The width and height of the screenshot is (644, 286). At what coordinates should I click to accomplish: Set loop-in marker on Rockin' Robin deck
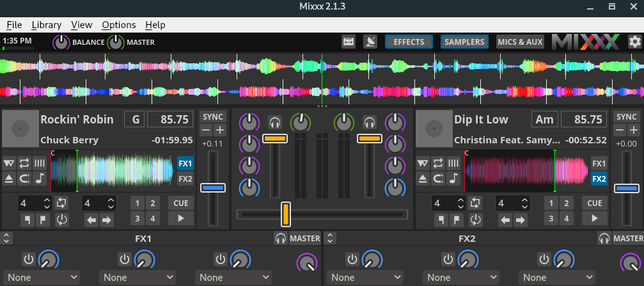coord(27,220)
